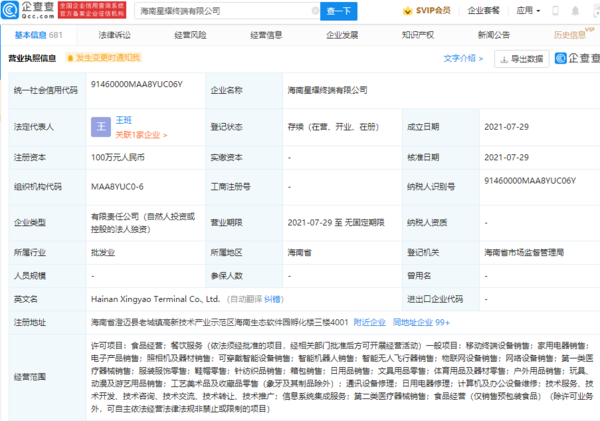600x421 pixels.
Task: Click the 导出数据 export button
Action: coord(522,59)
